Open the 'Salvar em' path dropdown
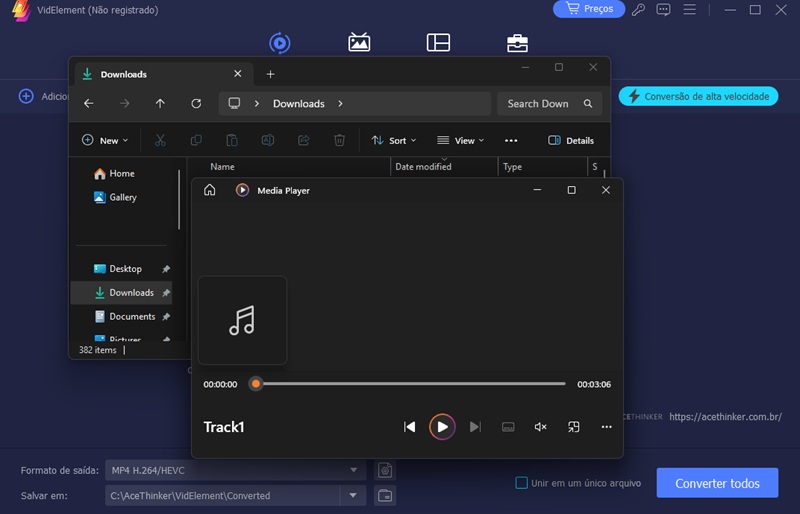800x514 pixels. coord(353,495)
